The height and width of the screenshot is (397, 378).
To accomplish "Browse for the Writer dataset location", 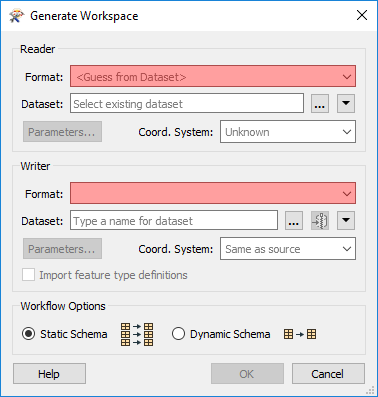I will 294,221.
